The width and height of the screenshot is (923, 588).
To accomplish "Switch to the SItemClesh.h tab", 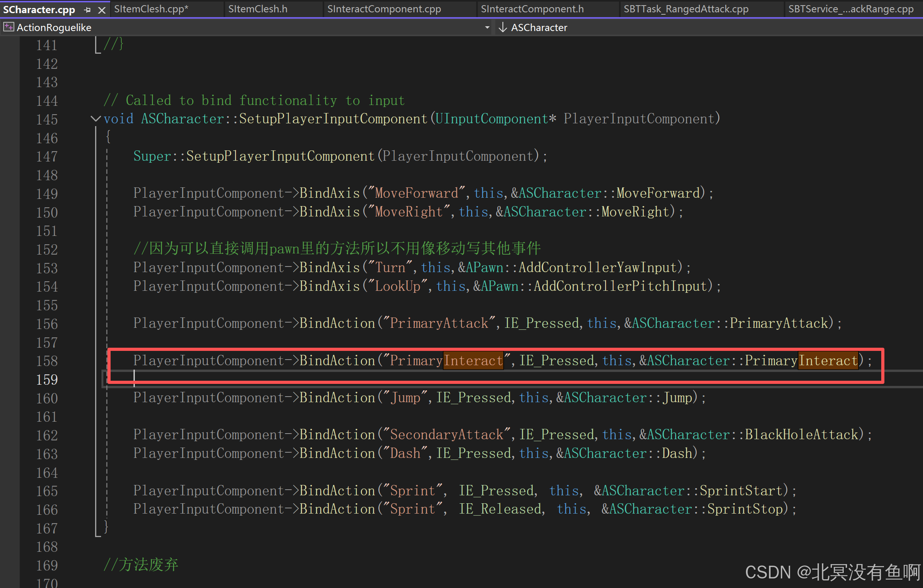I will tap(257, 9).
